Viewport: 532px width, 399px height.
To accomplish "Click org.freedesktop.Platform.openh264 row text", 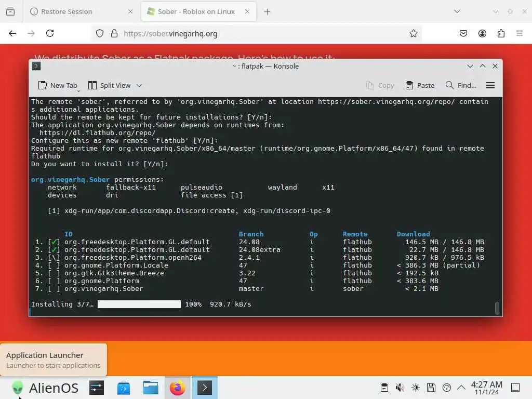I will tap(132, 258).
